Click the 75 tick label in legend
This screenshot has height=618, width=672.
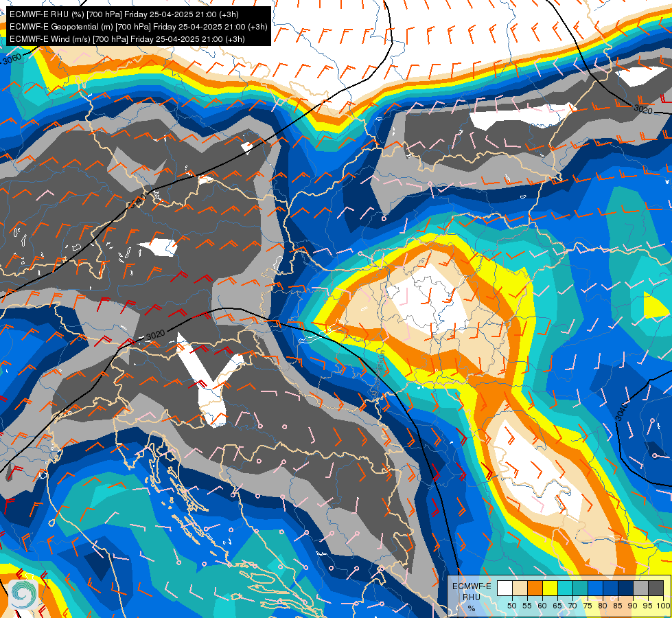point(588,606)
